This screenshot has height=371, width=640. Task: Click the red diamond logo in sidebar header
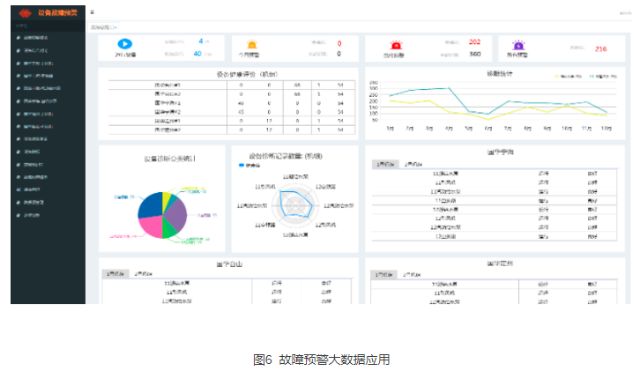pyautogui.click(x=25, y=13)
